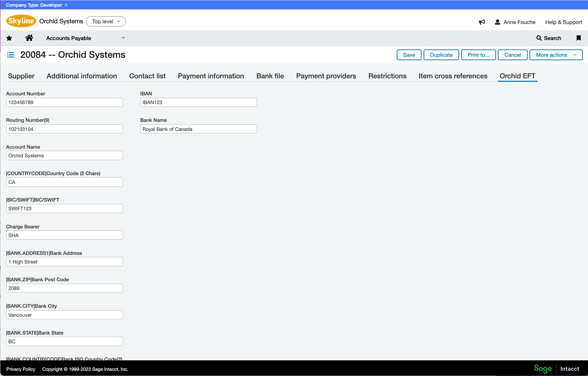Image resolution: width=588 pixels, height=376 pixels.
Task: Click the Account Name field
Action: pos(64,156)
